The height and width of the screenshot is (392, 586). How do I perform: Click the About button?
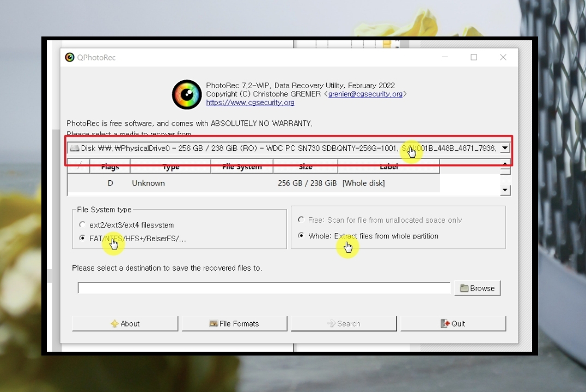pos(125,323)
